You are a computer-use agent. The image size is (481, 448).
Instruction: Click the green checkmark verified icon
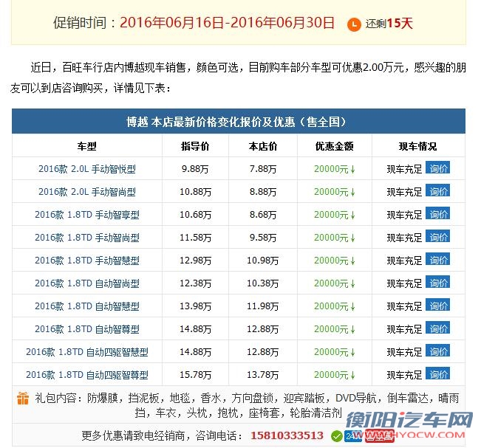click(336, 436)
